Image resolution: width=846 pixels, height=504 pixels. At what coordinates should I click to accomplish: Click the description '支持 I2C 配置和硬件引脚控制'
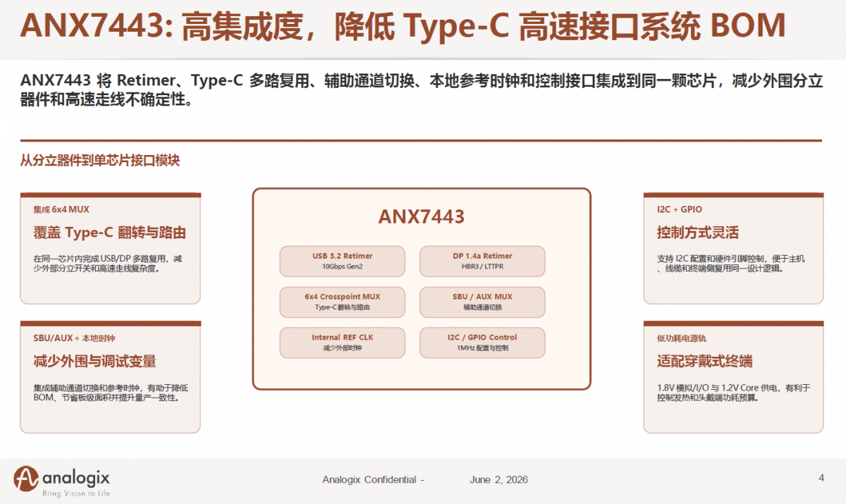click(x=731, y=264)
